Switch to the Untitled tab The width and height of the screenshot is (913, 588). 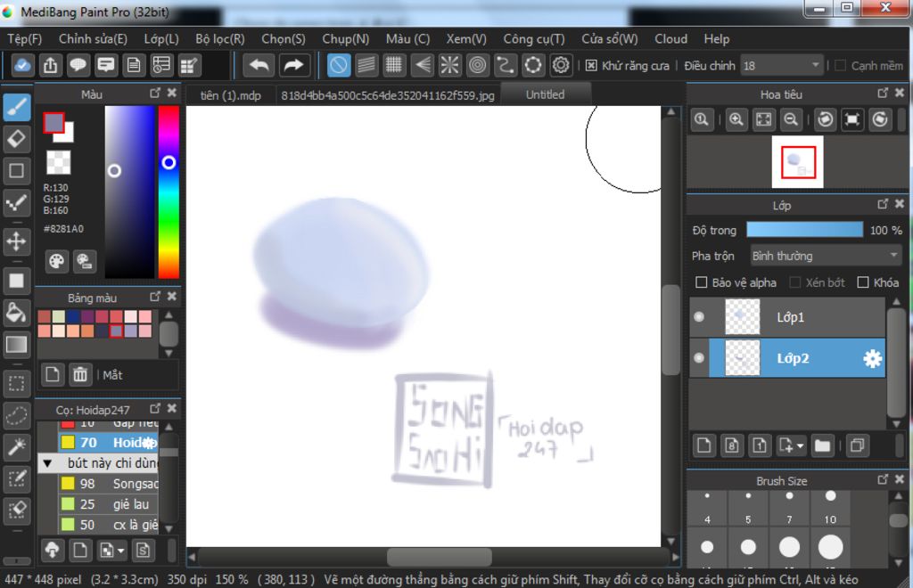click(x=546, y=94)
